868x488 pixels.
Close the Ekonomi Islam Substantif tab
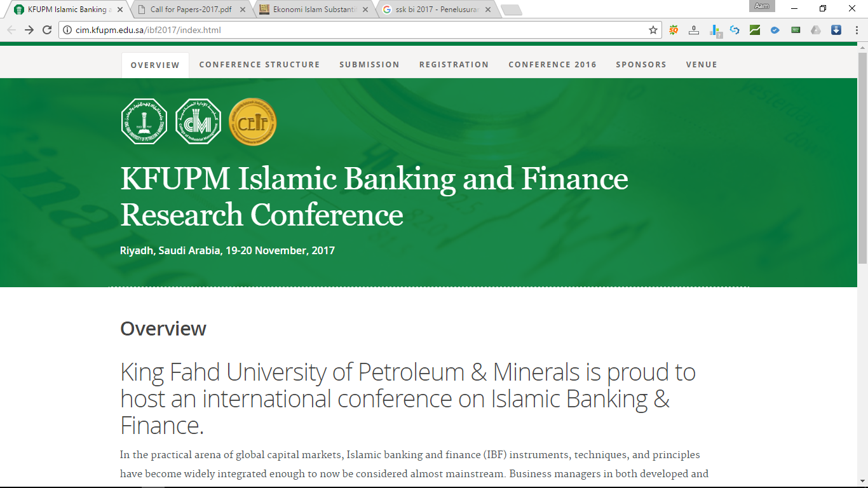point(365,10)
